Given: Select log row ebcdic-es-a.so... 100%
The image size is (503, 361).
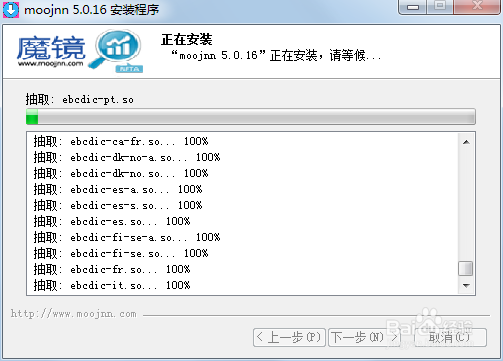Looking at the screenshot, I should coord(118,189).
